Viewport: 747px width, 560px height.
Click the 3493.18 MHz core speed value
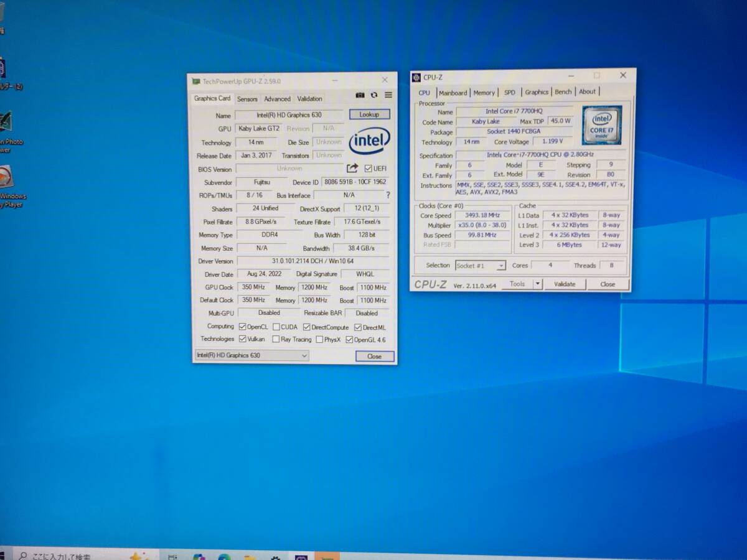(x=482, y=215)
